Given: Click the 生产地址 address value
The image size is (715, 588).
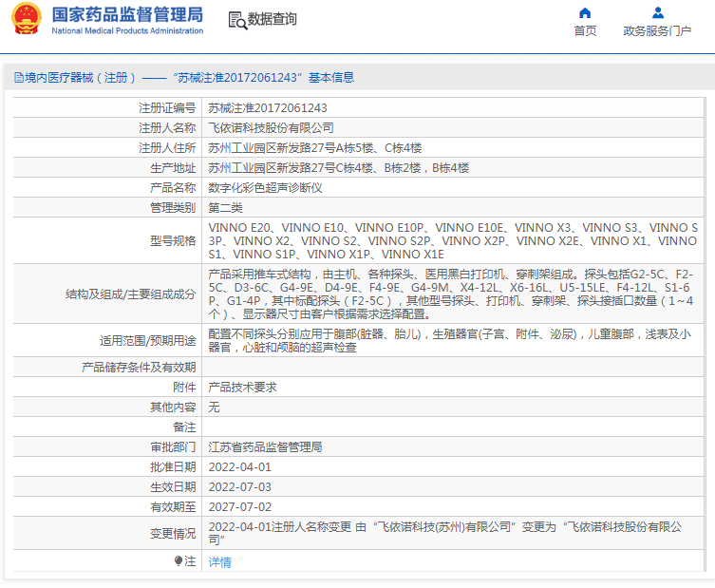Looking at the screenshot, I should click(x=339, y=168).
